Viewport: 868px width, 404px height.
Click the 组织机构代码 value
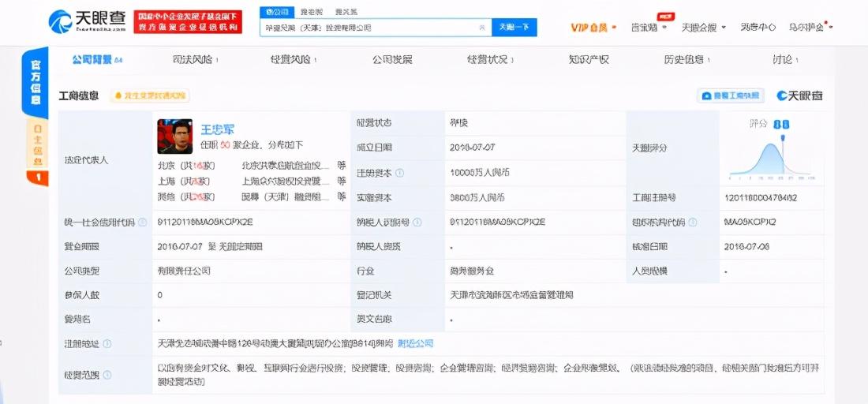(750, 222)
